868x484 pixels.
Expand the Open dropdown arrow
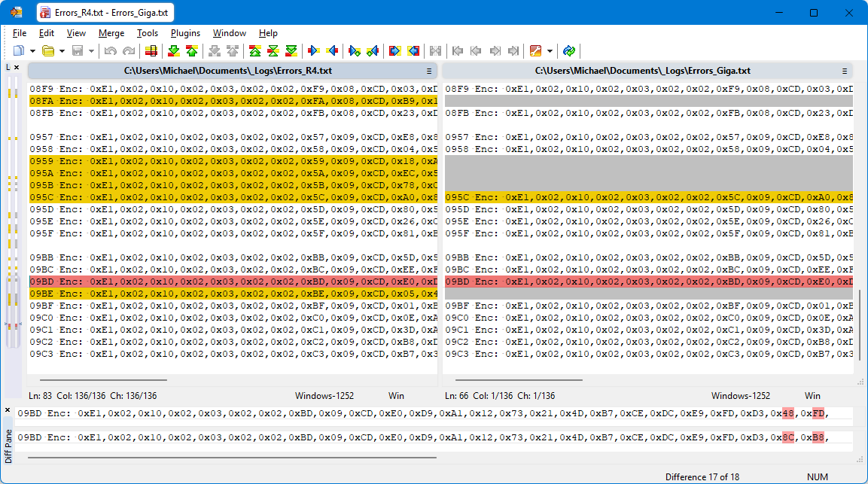[62, 51]
